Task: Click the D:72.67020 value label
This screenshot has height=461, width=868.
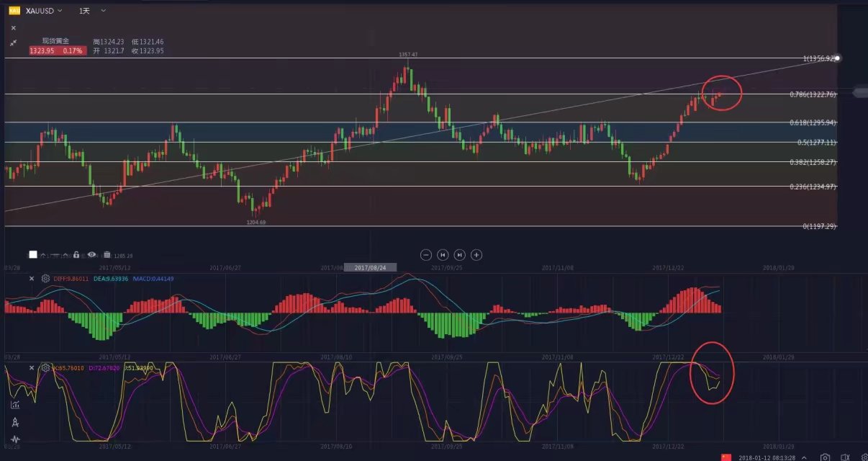Action: [x=104, y=367]
